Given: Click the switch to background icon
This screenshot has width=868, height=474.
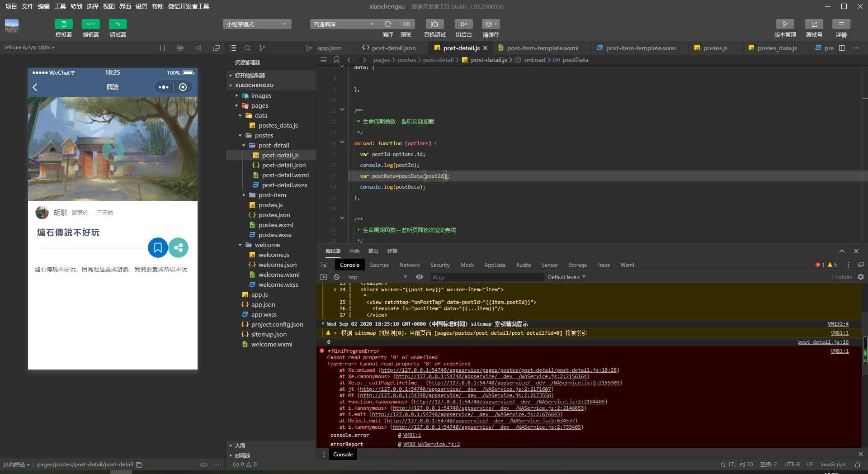Looking at the screenshot, I should pos(464,24).
